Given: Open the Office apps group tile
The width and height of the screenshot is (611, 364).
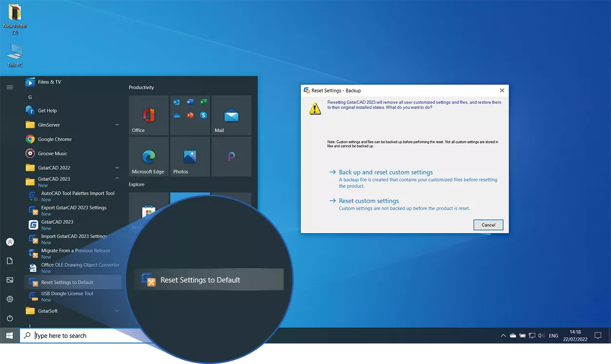Looking at the screenshot, I should [190, 115].
